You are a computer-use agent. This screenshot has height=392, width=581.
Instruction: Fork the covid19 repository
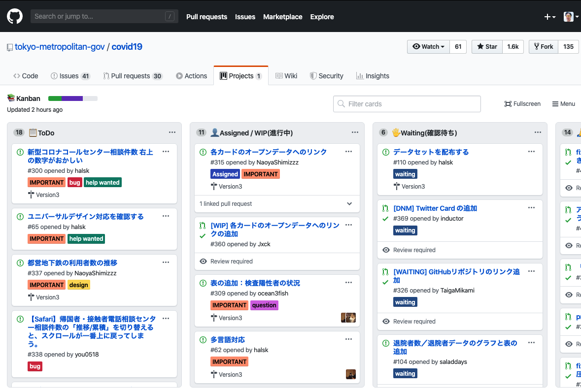tap(544, 46)
